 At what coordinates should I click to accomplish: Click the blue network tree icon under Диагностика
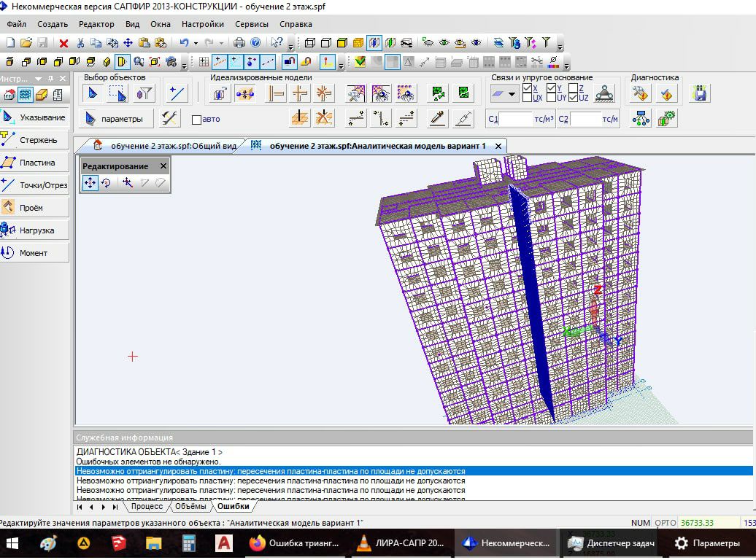click(641, 119)
